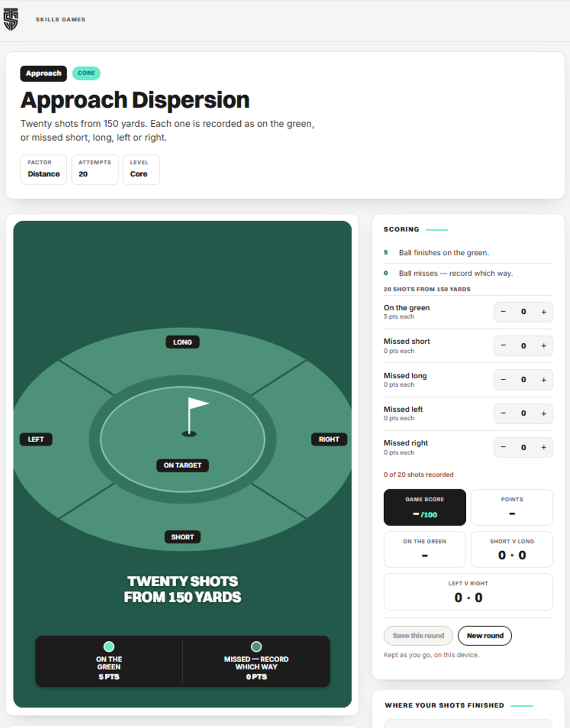This screenshot has height=728, width=570.
Task: Click the Missed right value field
Action: [x=524, y=447]
